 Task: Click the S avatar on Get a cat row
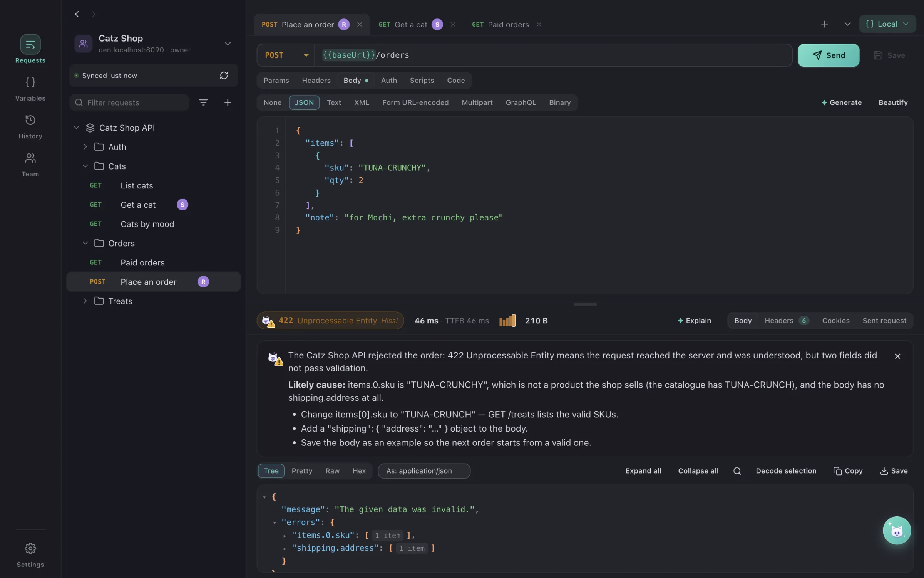coord(182,205)
